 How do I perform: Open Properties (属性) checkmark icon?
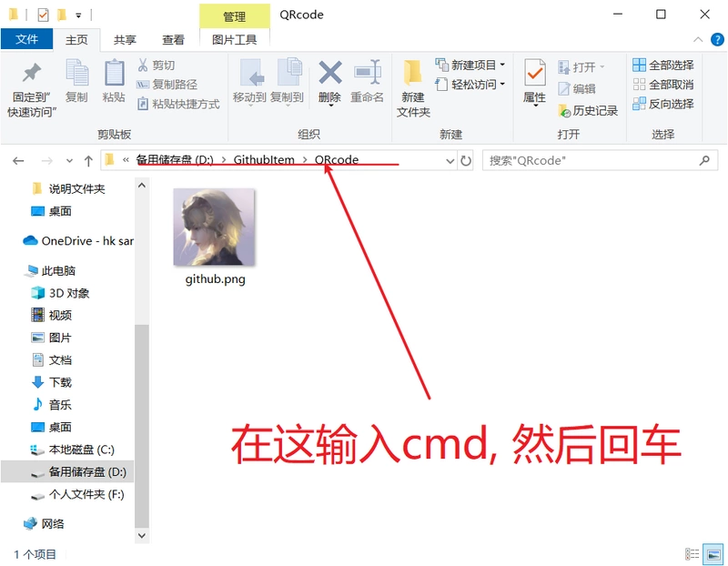[x=534, y=73]
